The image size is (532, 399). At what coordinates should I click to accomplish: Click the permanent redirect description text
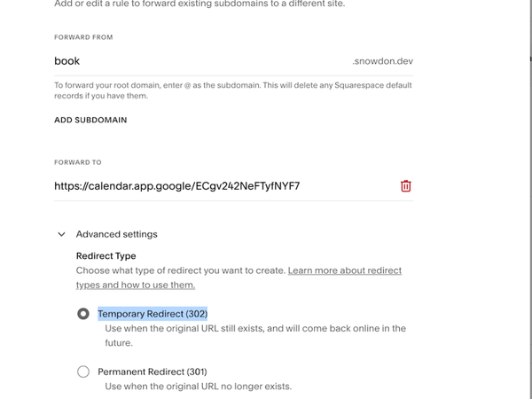click(198, 387)
